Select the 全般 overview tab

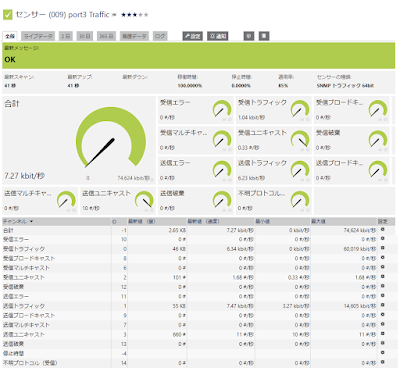(10, 36)
